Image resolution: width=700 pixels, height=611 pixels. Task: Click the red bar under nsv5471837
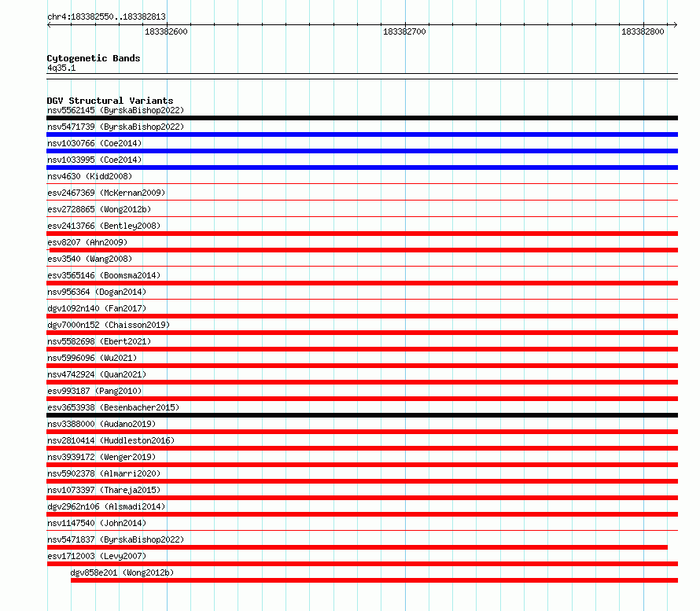pos(357,547)
